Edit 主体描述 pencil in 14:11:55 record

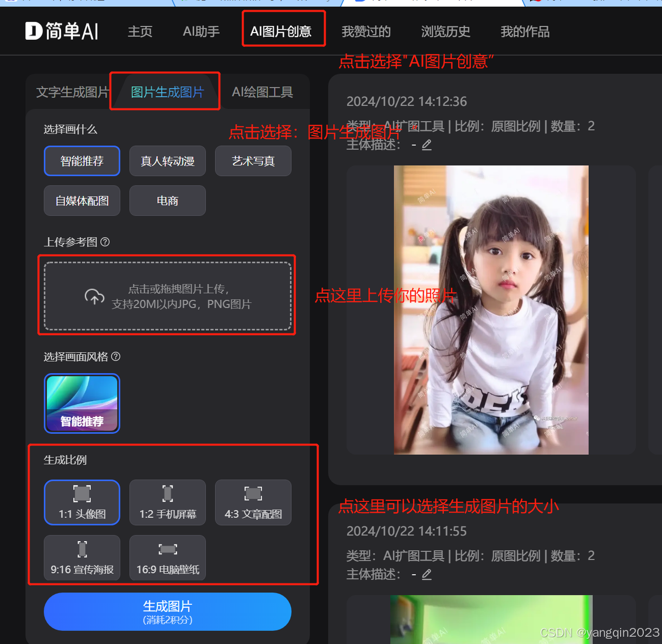427,574
